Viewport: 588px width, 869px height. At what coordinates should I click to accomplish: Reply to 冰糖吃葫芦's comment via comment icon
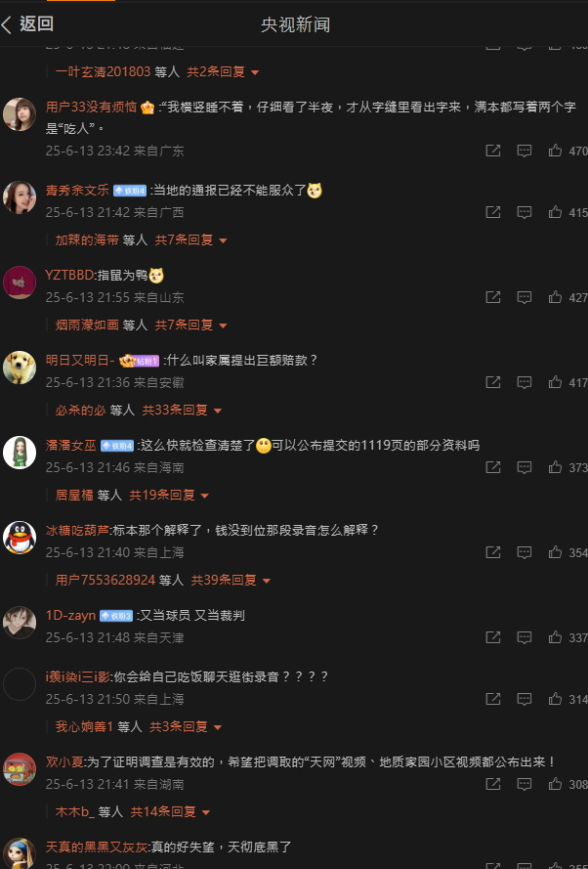pos(524,552)
